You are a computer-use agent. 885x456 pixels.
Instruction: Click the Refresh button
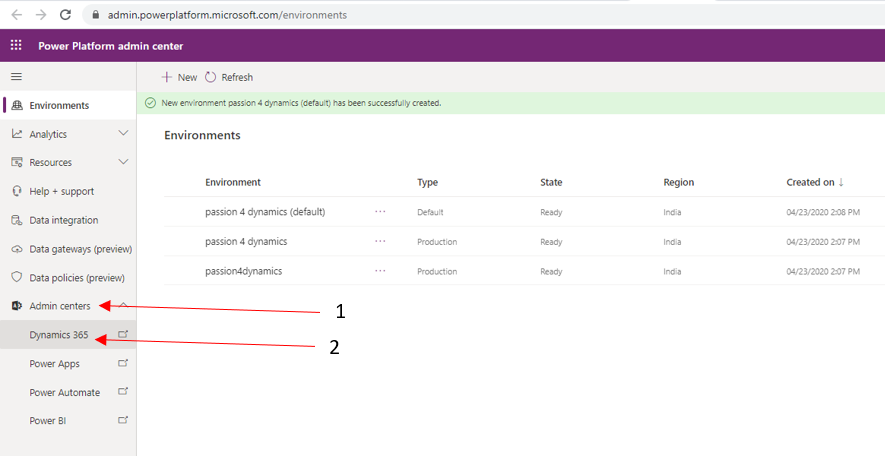coord(229,77)
